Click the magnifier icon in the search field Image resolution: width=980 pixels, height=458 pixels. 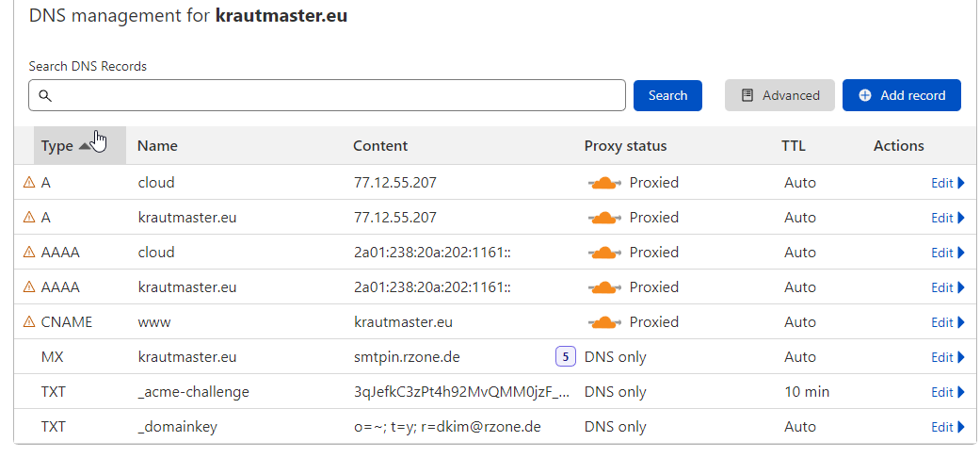[44, 96]
